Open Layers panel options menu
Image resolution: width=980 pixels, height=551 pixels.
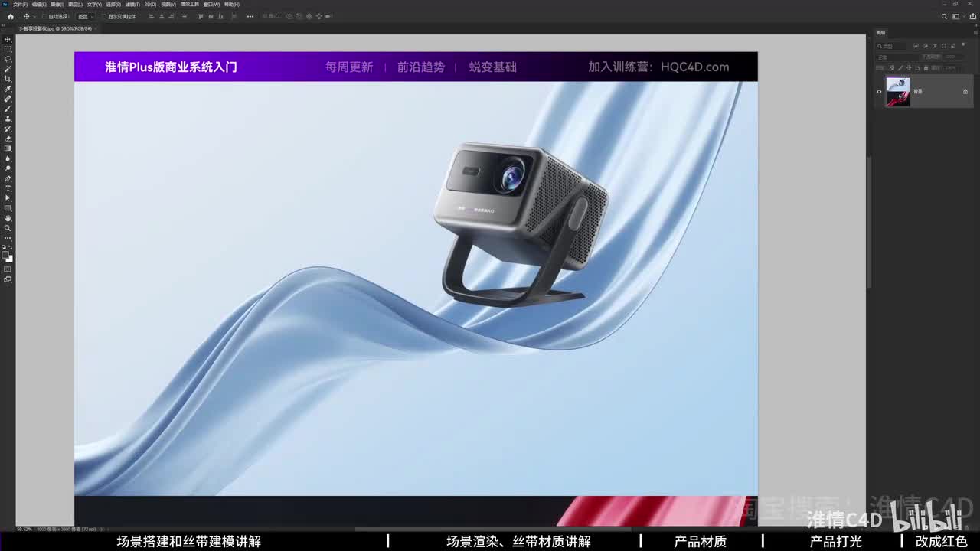975,33
